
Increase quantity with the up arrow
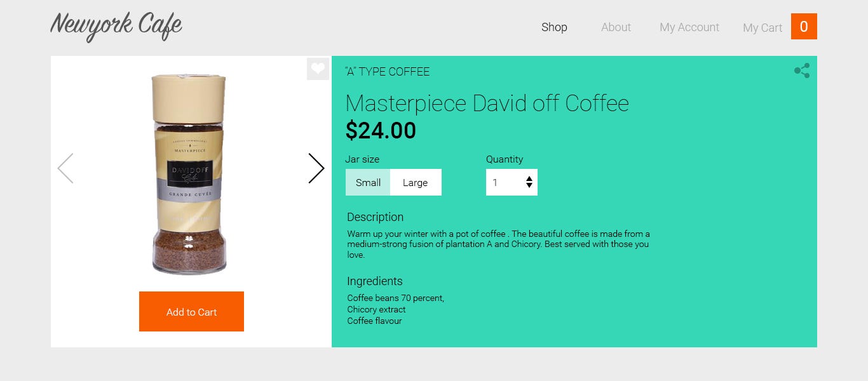click(529, 178)
